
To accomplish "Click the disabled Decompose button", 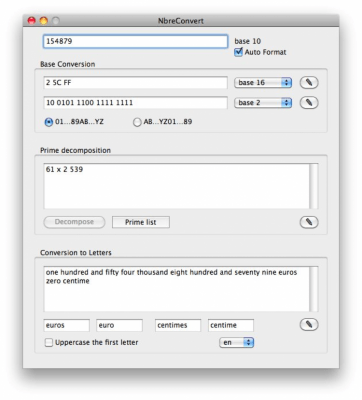I will pyautogui.click(x=74, y=222).
